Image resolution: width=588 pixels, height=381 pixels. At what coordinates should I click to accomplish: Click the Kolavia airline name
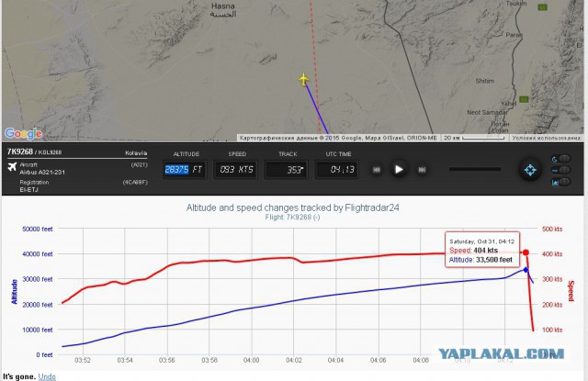tap(136, 153)
